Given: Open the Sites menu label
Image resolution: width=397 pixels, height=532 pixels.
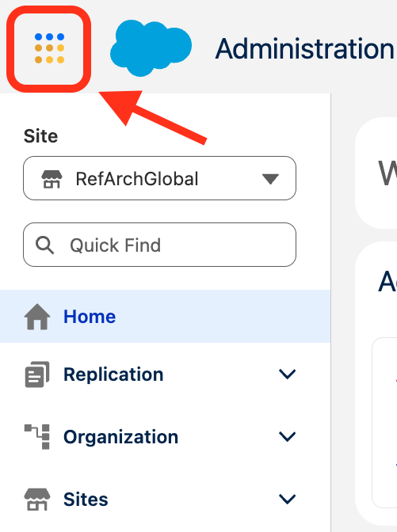Looking at the screenshot, I should pos(86,500).
